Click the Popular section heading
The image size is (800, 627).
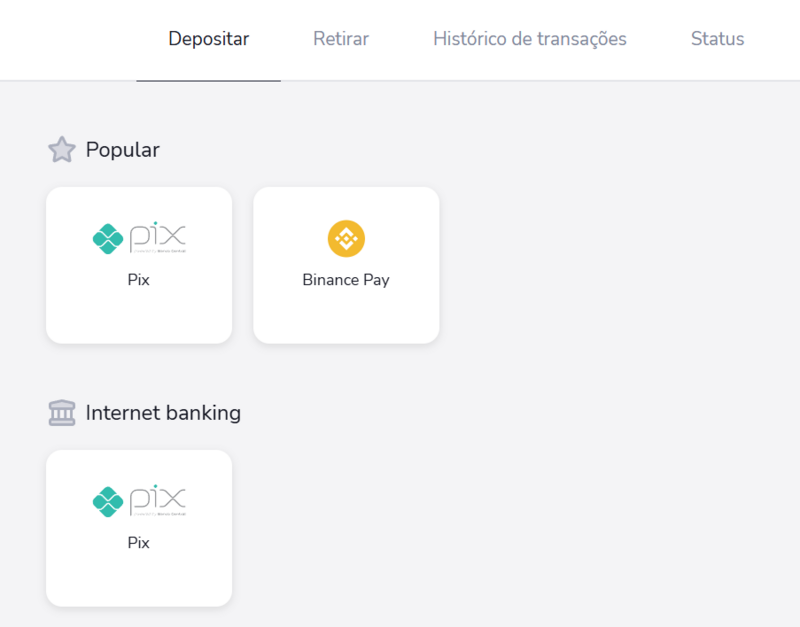(121, 149)
